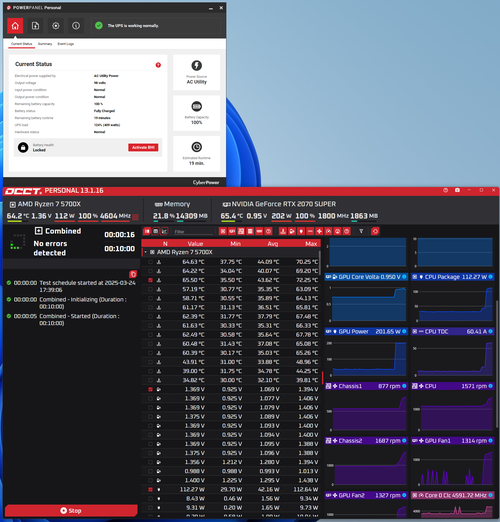
Task: Check the checkbox for the 1.400 V row
Action: click(x=150, y=480)
